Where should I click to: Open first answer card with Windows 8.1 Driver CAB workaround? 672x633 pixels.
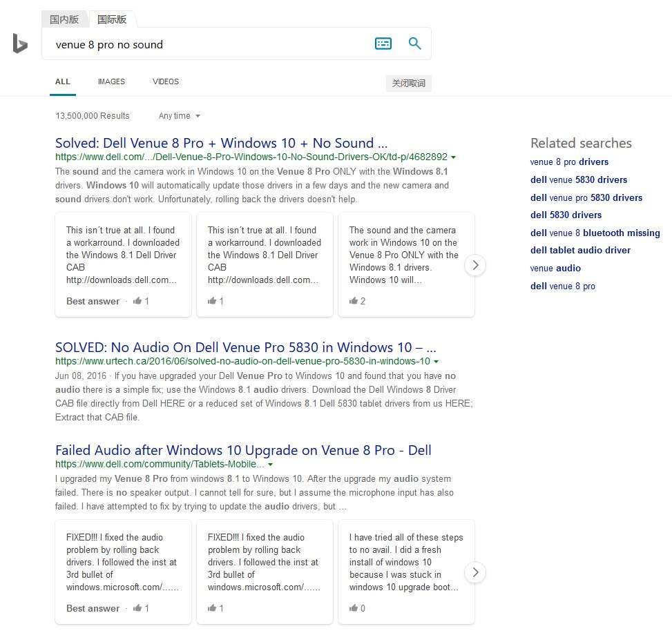tap(123, 265)
